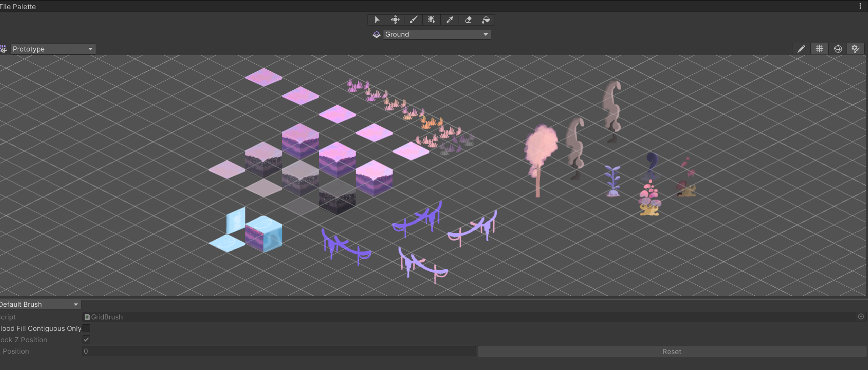Open the Prototype palette dropdown
Image resolution: width=868 pixels, height=370 pixels.
coord(53,49)
